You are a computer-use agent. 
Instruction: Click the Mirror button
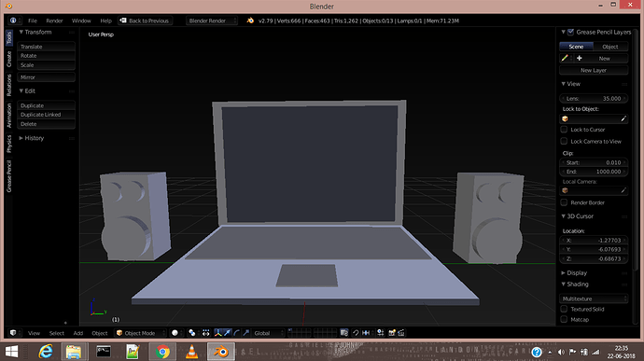46,77
